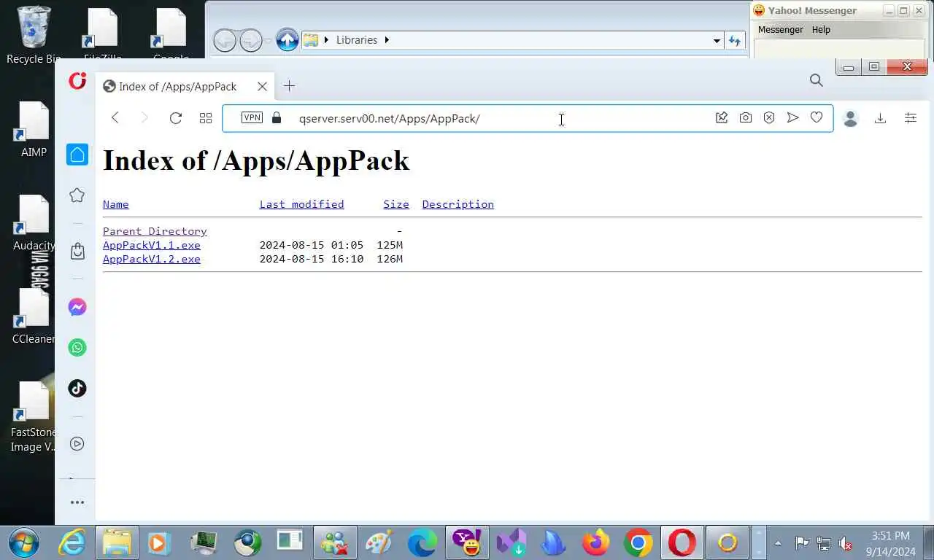Open search tabs magnifier in Opera
Image resolution: width=934 pixels, height=560 pixels.
(817, 80)
